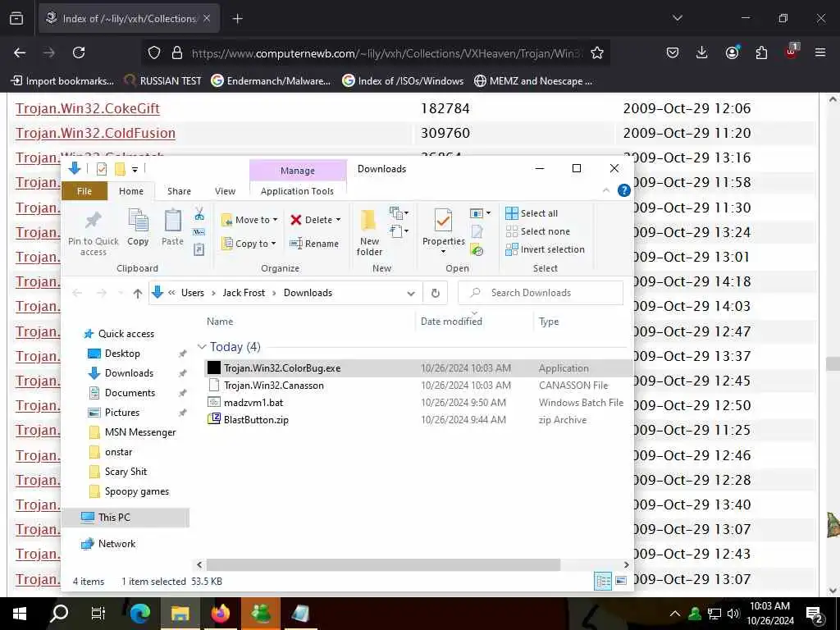Viewport: 840px width, 630px height.
Task: Switch to the View tab
Action: (225, 191)
